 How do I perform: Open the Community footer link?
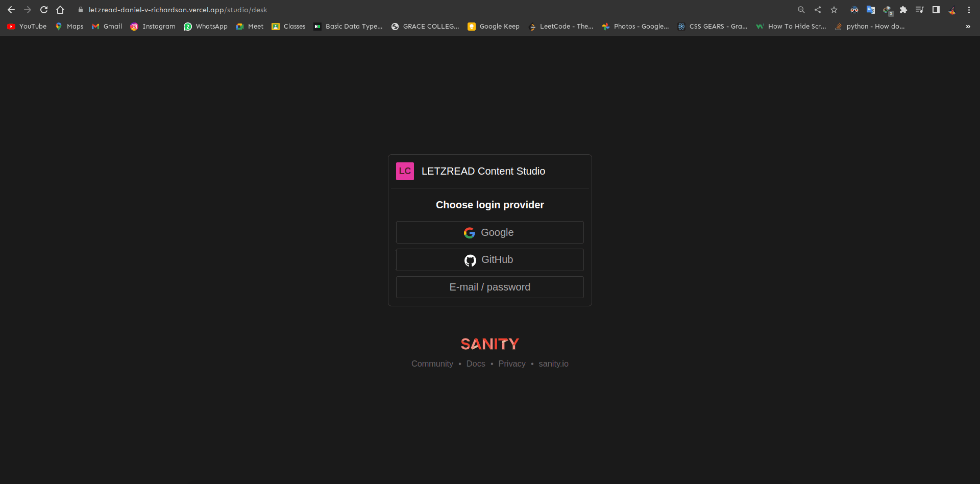[x=432, y=364]
